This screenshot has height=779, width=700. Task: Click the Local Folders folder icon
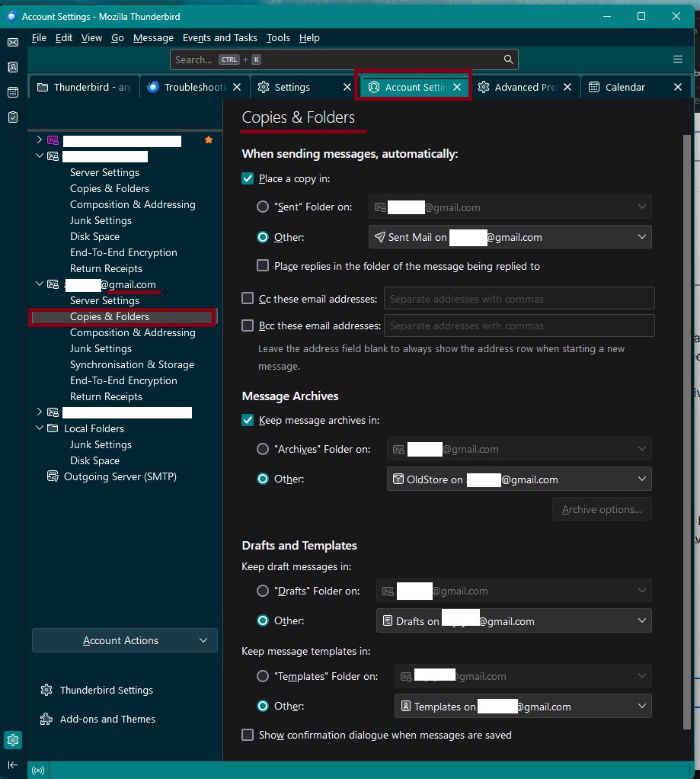pos(53,428)
